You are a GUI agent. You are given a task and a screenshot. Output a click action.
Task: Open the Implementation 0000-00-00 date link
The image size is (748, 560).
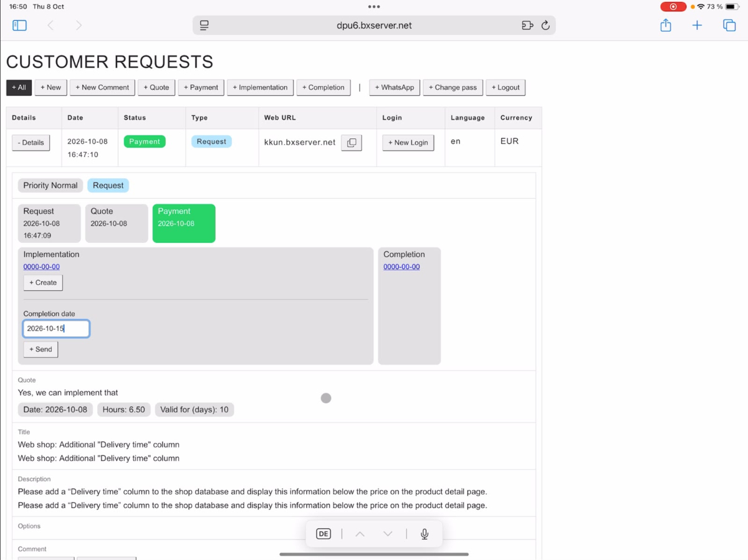click(42, 267)
